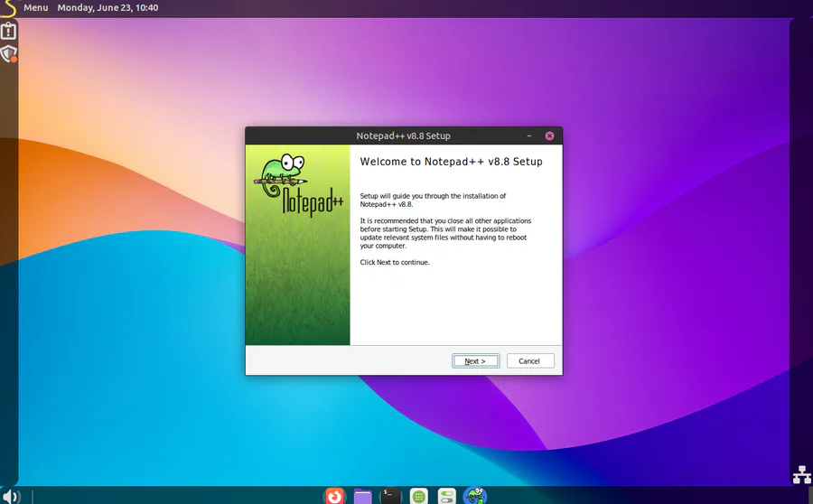Screen dimensions: 813x504
Task: Click the 'Click Next to continue.' text
Action: 395,262
